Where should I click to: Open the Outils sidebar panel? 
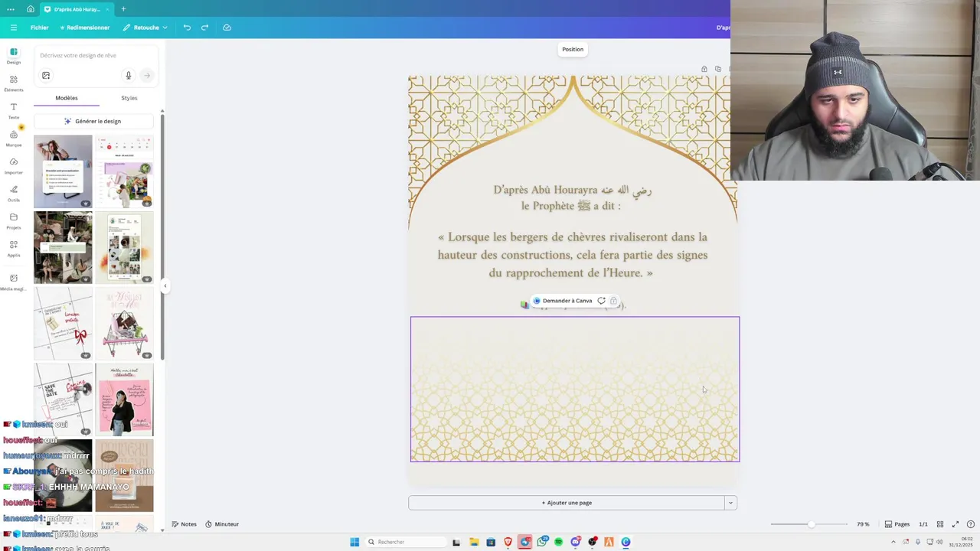point(14,194)
